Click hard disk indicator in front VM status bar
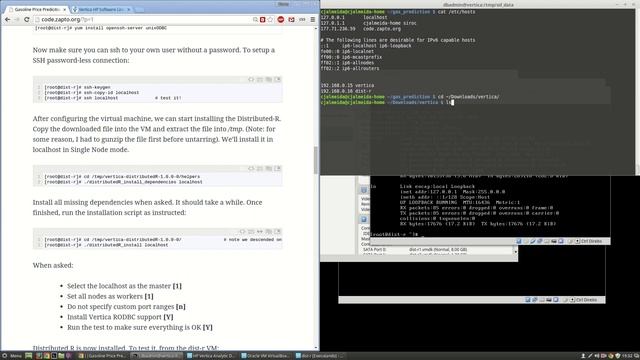The image size is (640, 360). pos(519,241)
